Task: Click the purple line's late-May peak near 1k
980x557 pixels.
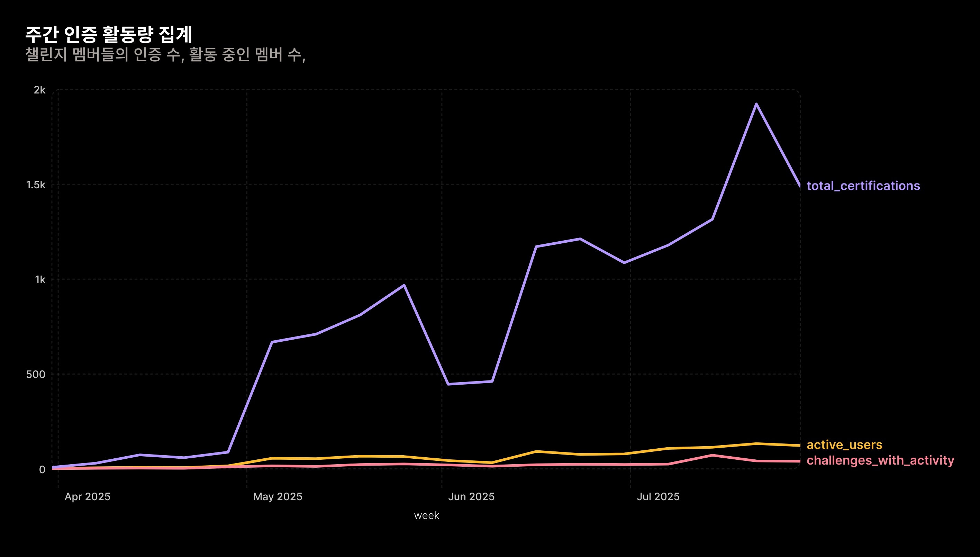Action: pyautogui.click(x=404, y=285)
